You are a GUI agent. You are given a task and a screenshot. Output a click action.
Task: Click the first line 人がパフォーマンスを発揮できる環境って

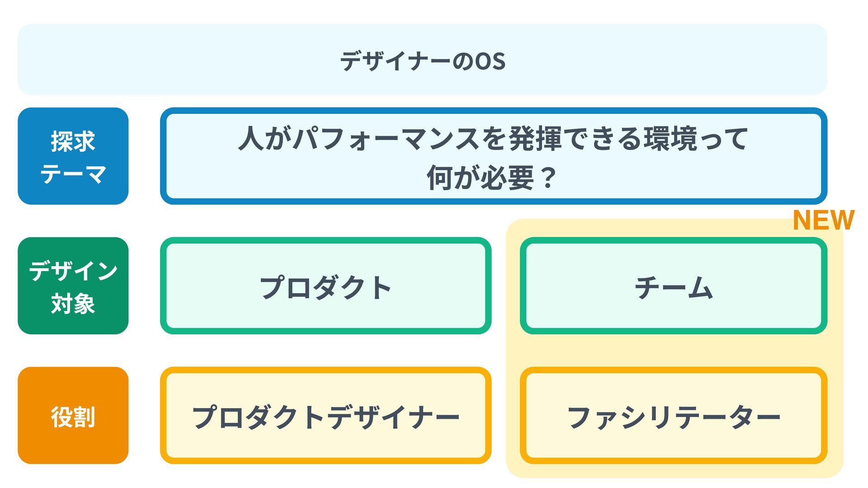coord(493,138)
